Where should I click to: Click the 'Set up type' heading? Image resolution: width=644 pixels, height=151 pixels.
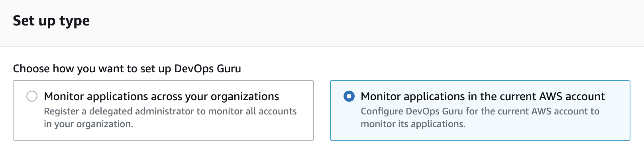point(51,21)
